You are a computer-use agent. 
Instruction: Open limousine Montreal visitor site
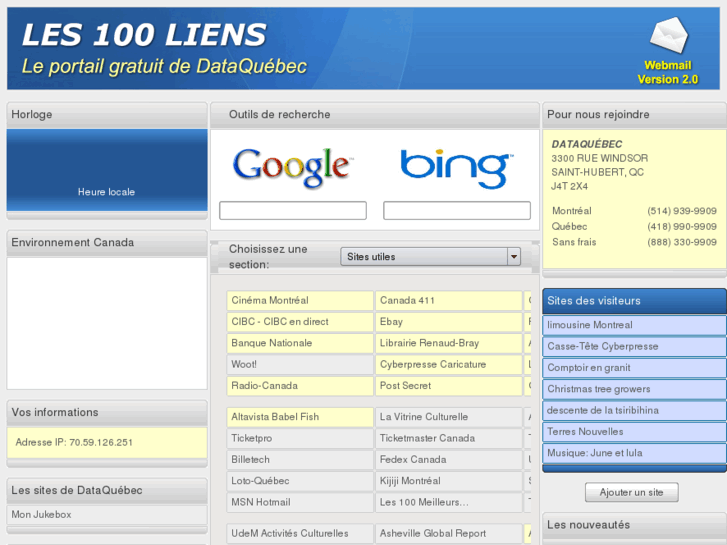(x=590, y=325)
